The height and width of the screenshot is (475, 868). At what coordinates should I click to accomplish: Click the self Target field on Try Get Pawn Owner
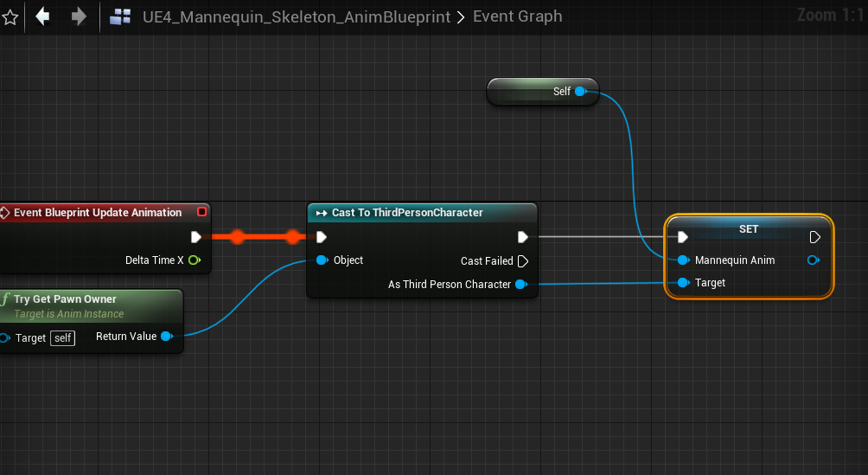(62, 338)
